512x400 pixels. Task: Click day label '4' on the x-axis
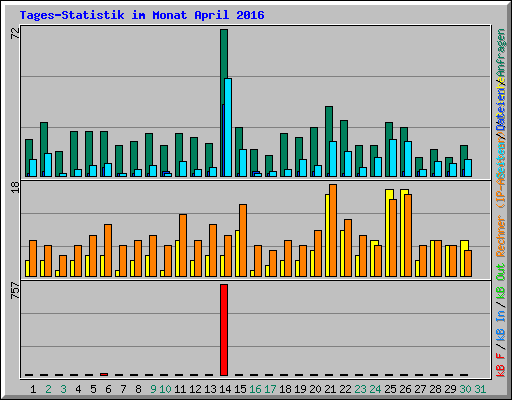[78, 389]
